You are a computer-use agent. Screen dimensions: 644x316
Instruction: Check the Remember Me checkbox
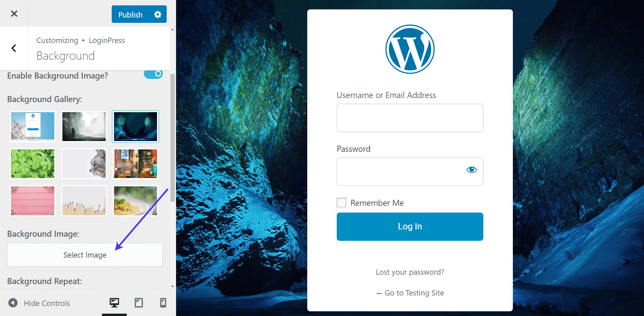pos(341,202)
